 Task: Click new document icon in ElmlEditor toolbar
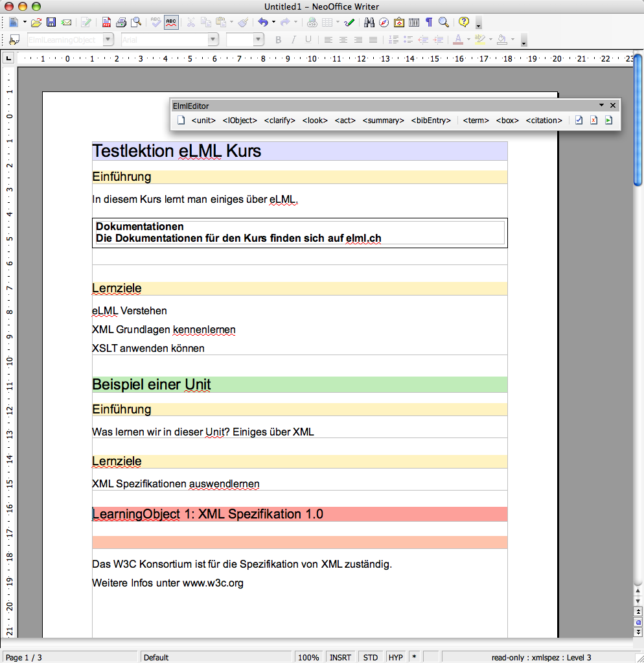click(181, 120)
